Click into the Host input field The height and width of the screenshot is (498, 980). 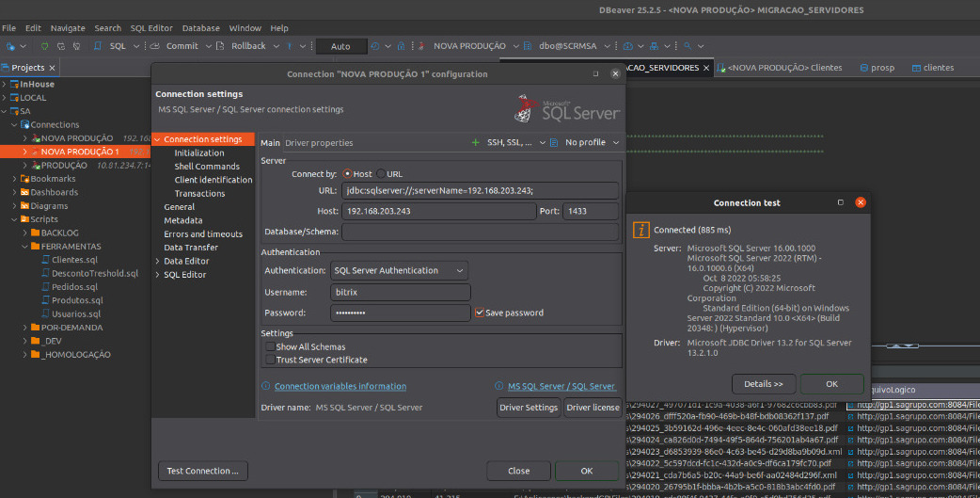pos(437,211)
